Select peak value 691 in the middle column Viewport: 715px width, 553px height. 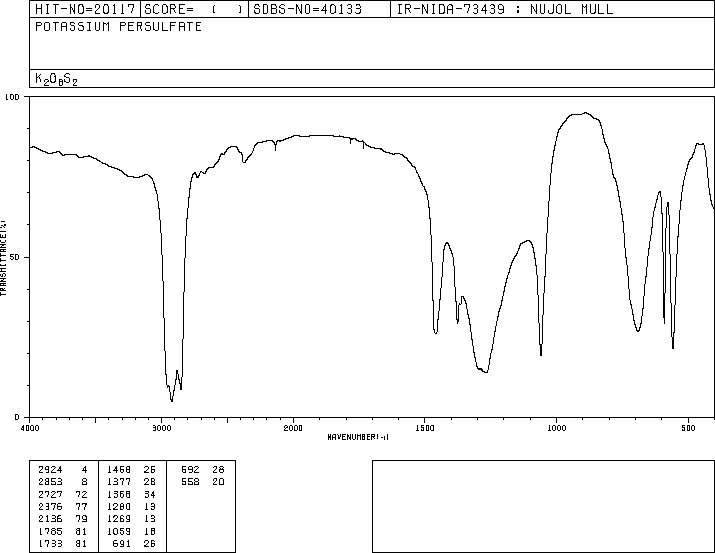[122, 543]
